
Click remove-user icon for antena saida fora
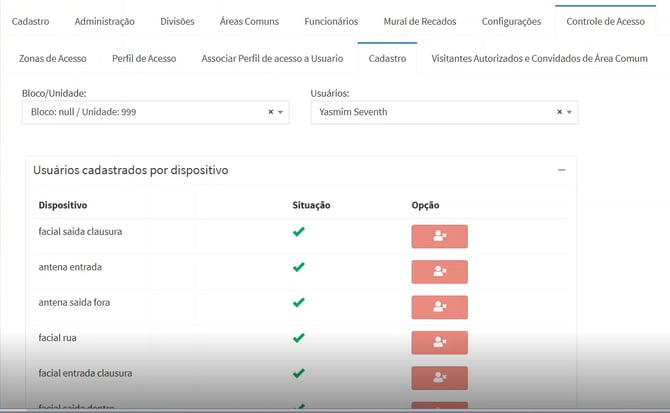click(x=439, y=307)
